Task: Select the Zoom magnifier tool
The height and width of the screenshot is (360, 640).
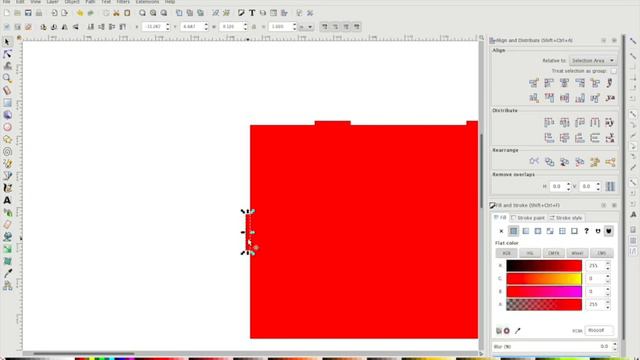Action: tap(7, 78)
